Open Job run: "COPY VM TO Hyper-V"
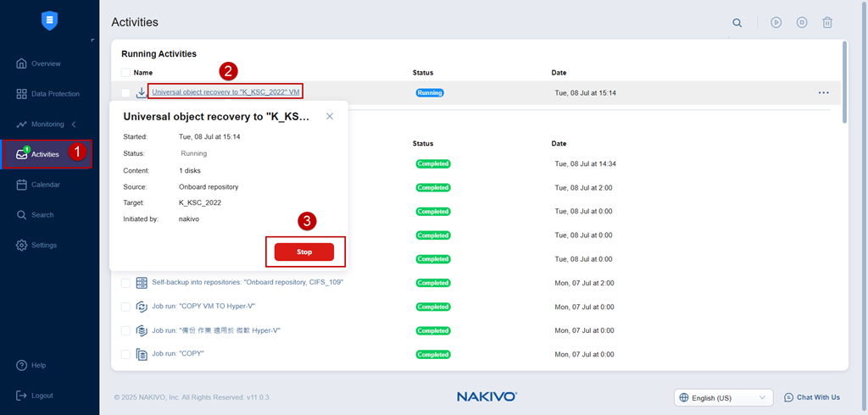 click(203, 307)
